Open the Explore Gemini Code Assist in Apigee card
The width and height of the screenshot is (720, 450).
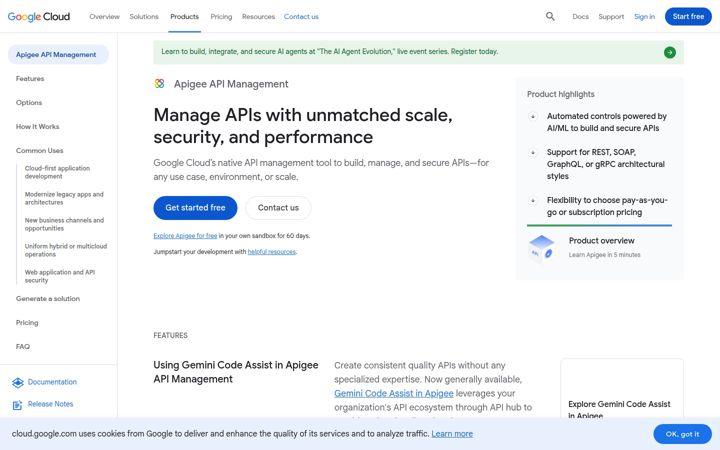(622, 388)
